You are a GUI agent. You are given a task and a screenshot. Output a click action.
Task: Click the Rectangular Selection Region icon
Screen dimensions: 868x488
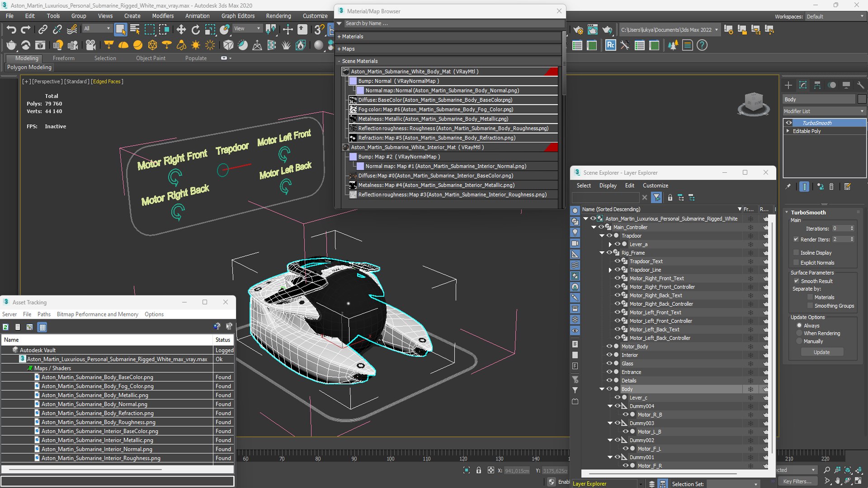pos(149,30)
